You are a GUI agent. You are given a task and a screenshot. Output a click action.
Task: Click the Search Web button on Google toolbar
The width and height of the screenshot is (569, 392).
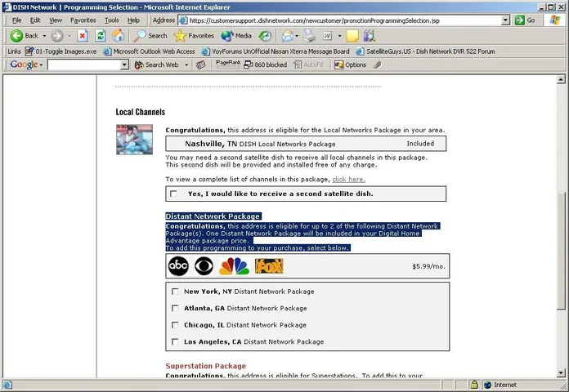(156, 65)
